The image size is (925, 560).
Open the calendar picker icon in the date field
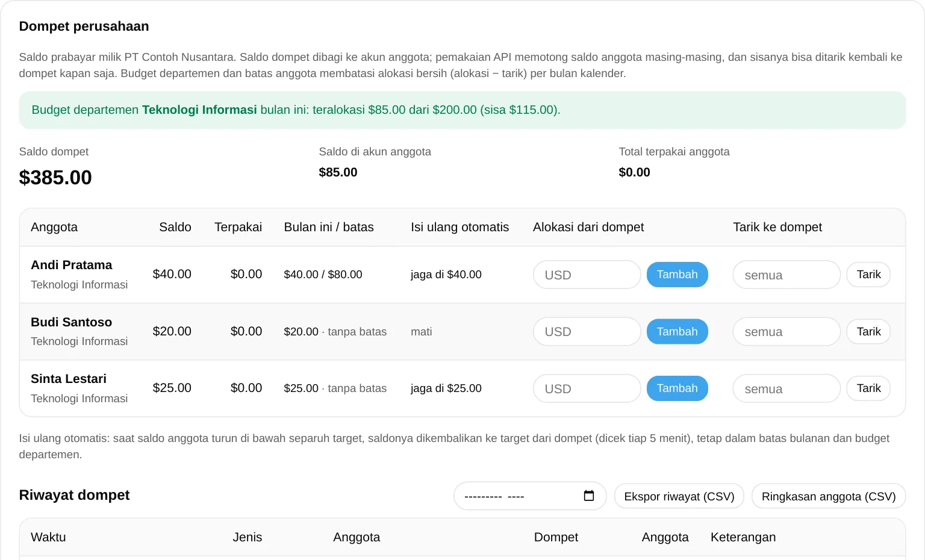coord(589,496)
